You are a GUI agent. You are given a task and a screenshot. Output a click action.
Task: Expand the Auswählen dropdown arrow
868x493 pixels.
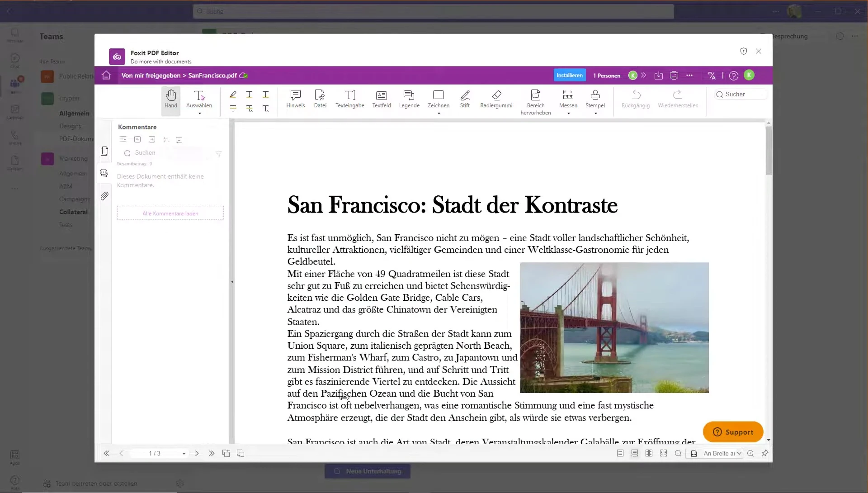point(199,114)
